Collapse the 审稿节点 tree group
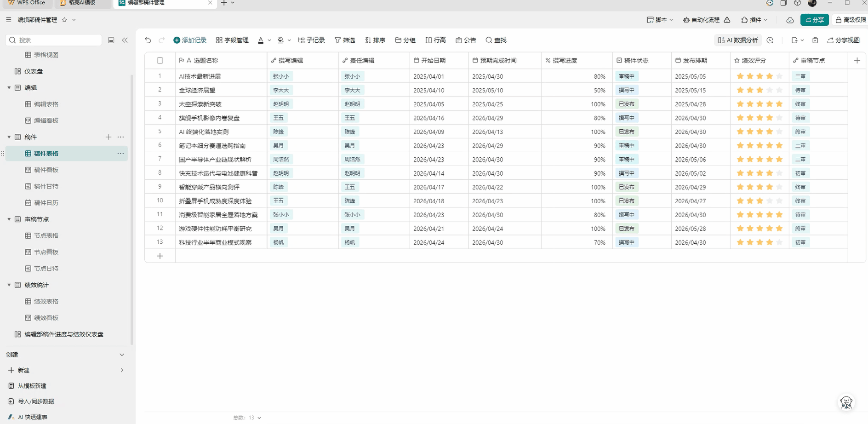 (x=9, y=219)
